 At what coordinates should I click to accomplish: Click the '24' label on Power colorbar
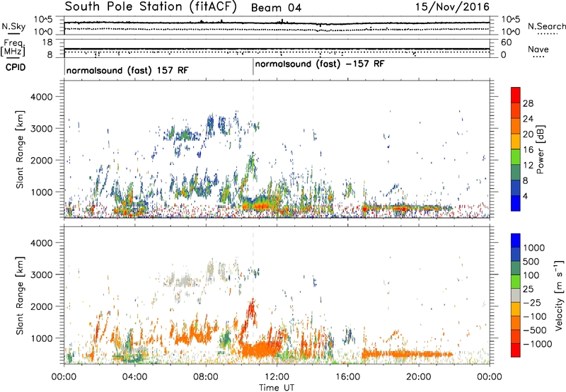[528, 119]
